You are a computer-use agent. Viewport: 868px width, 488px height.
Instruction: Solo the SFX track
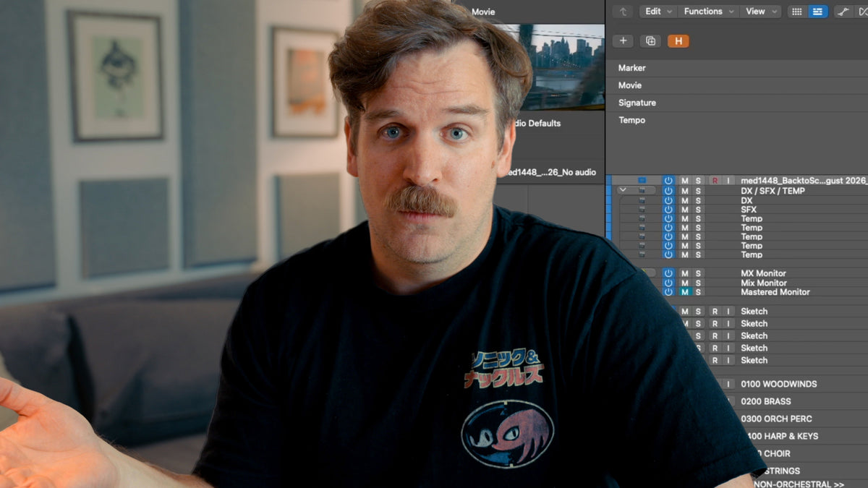[x=698, y=210]
